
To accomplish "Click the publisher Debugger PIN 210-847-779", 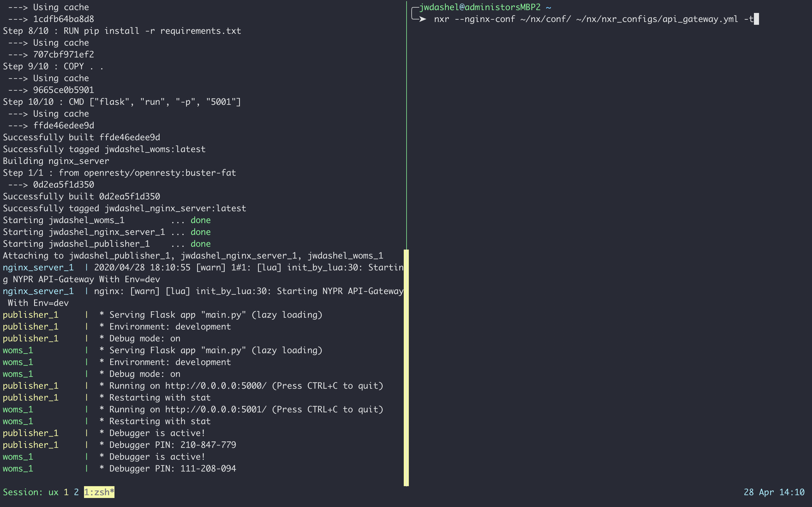I will (x=208, y=445).
